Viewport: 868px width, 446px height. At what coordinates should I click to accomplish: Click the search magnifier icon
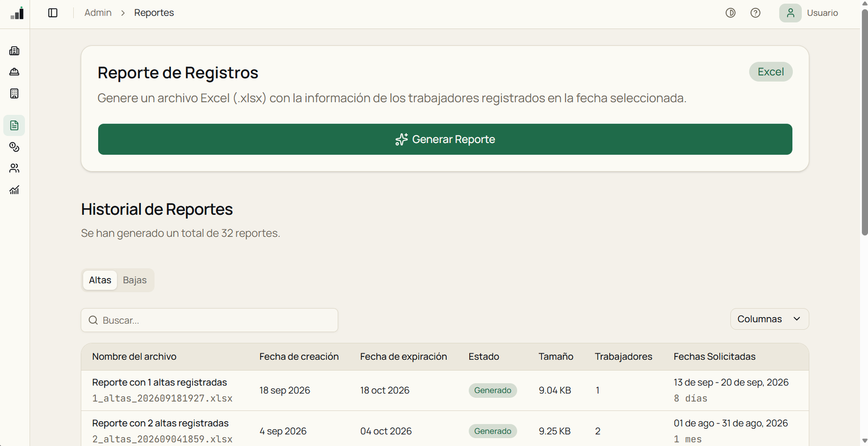click(93, 320)
